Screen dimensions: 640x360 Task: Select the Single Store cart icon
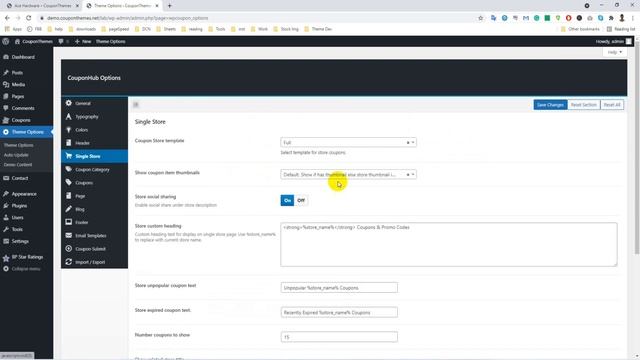(x=69, y=156)
